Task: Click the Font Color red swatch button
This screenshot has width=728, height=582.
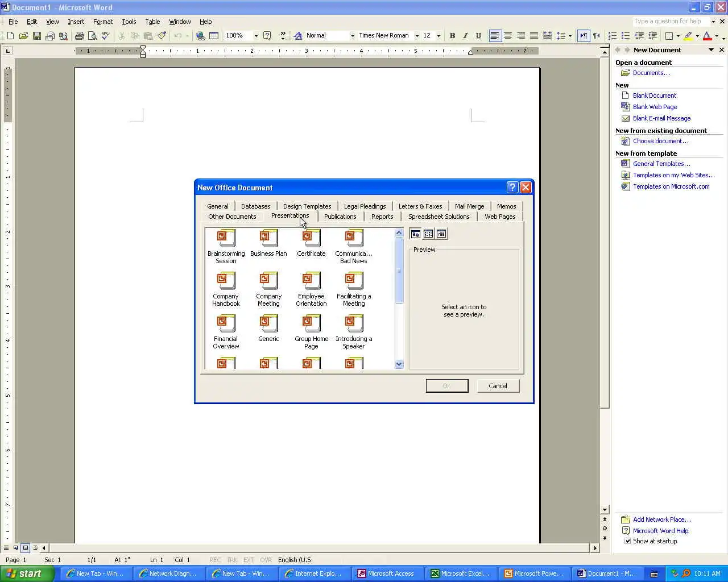Action: pos(707,36)
